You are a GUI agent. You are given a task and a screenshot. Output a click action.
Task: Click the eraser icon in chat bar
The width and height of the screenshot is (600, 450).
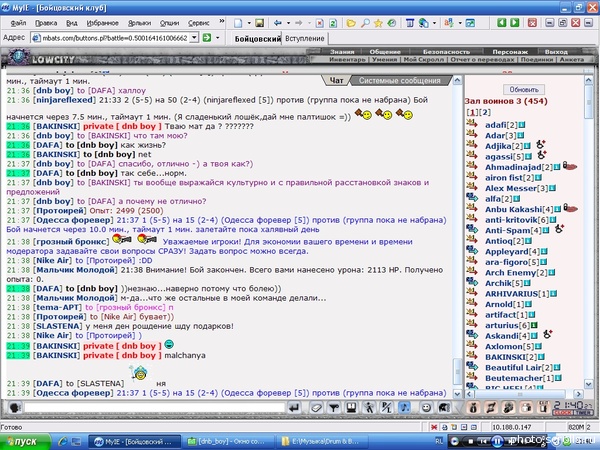click(316, 408)
